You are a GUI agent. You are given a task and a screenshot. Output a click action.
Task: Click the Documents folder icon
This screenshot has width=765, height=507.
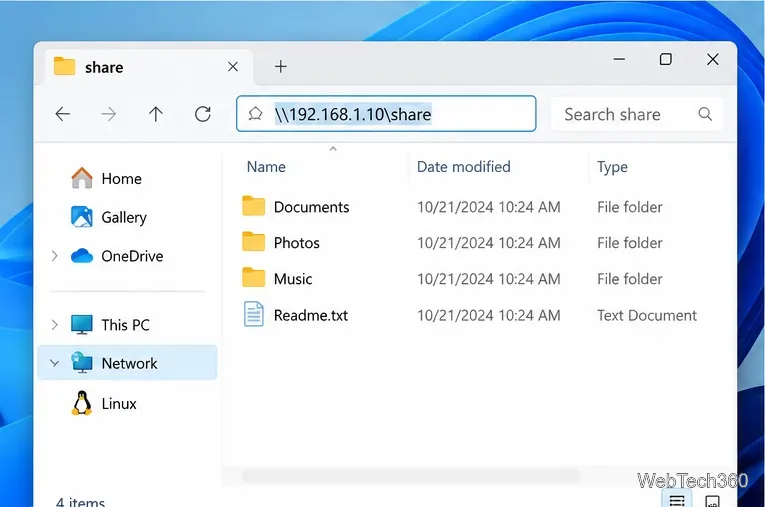pos(253,206)
